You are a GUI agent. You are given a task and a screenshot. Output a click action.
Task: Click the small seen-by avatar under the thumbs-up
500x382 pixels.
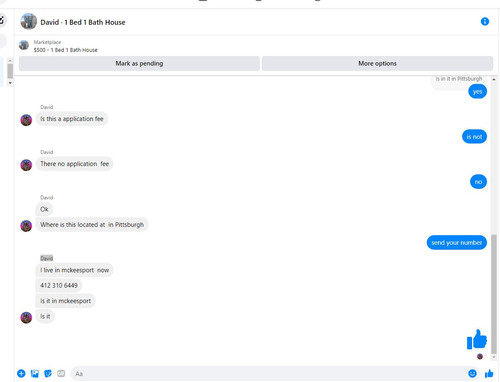480,356
